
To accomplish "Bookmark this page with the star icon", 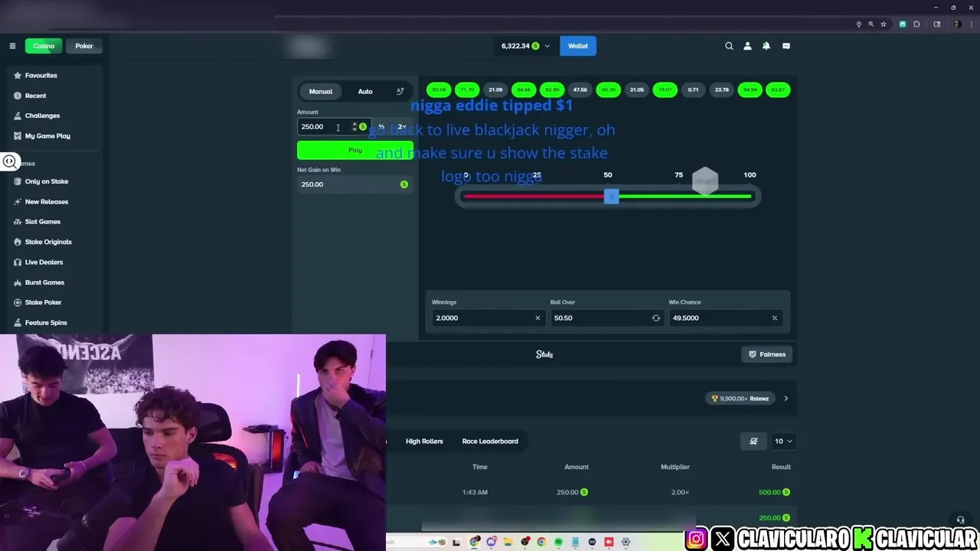I will coord(884,24).
